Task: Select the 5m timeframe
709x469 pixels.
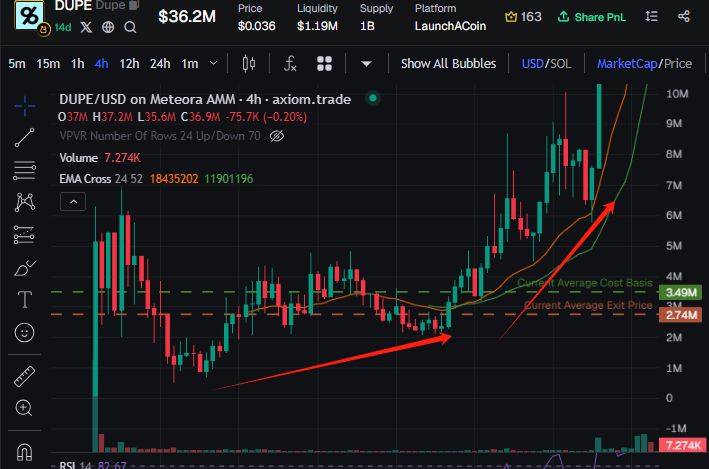Action: (x=17, y=64)
